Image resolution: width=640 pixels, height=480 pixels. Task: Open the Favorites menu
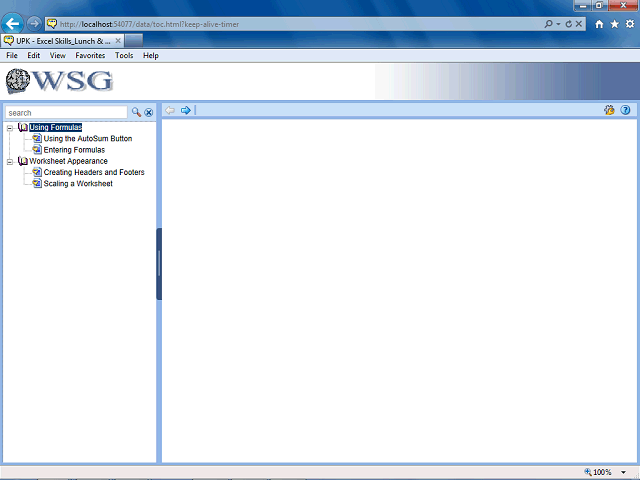point(90,56)
